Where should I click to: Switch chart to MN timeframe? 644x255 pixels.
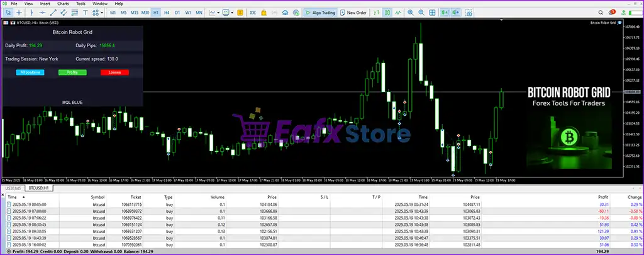(x=199, y=13)
